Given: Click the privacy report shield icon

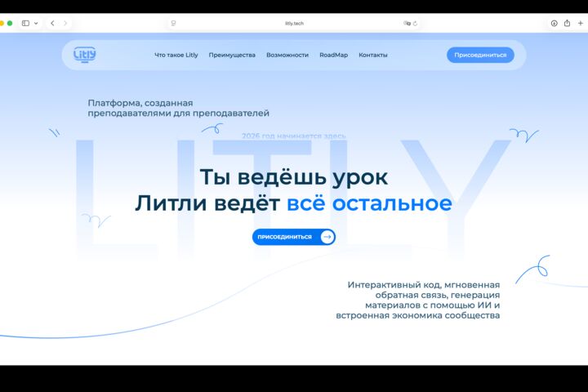Looking at the screenshot, I should click(173, 23).
